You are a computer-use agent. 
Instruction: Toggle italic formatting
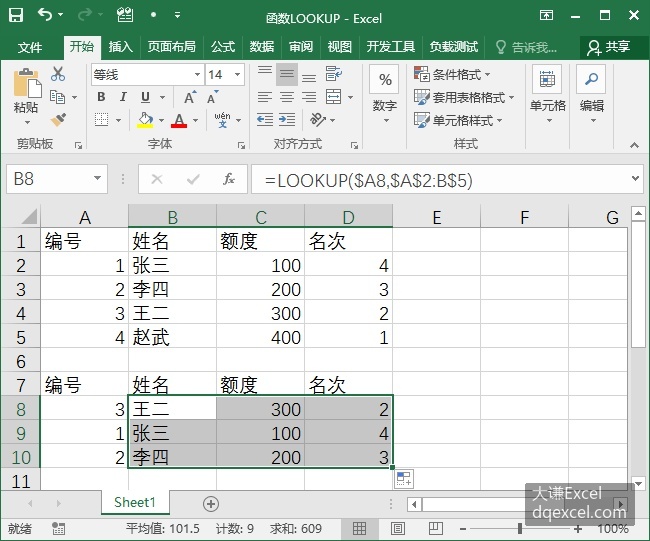123,97
